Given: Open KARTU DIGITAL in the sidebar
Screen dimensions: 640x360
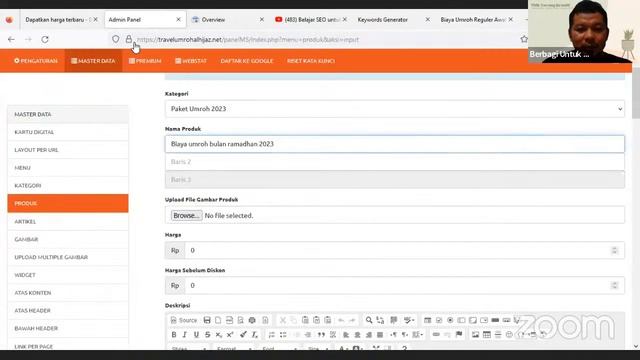Looking at the screenshot, I should 68,132.
